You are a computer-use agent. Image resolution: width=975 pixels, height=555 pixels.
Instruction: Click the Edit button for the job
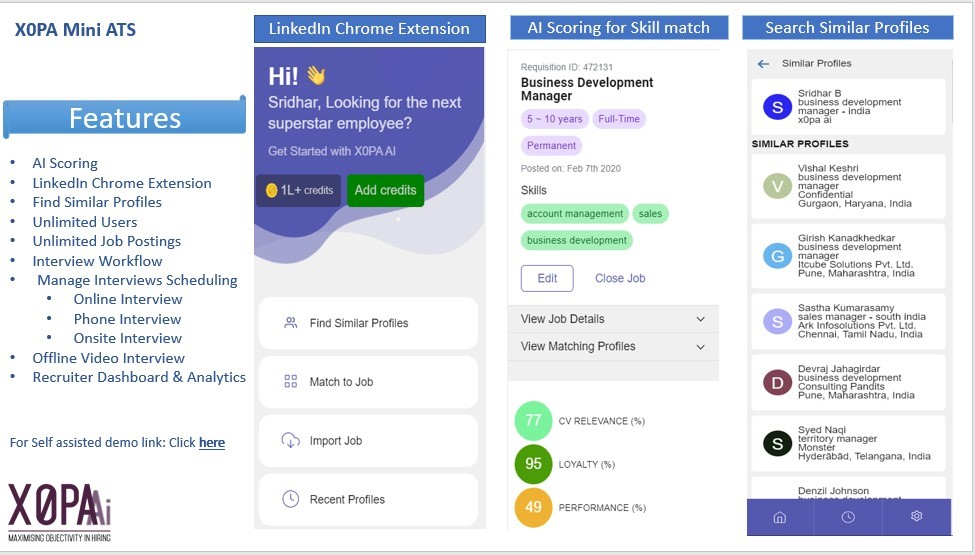pyautogui.click(x=547, y=278)
